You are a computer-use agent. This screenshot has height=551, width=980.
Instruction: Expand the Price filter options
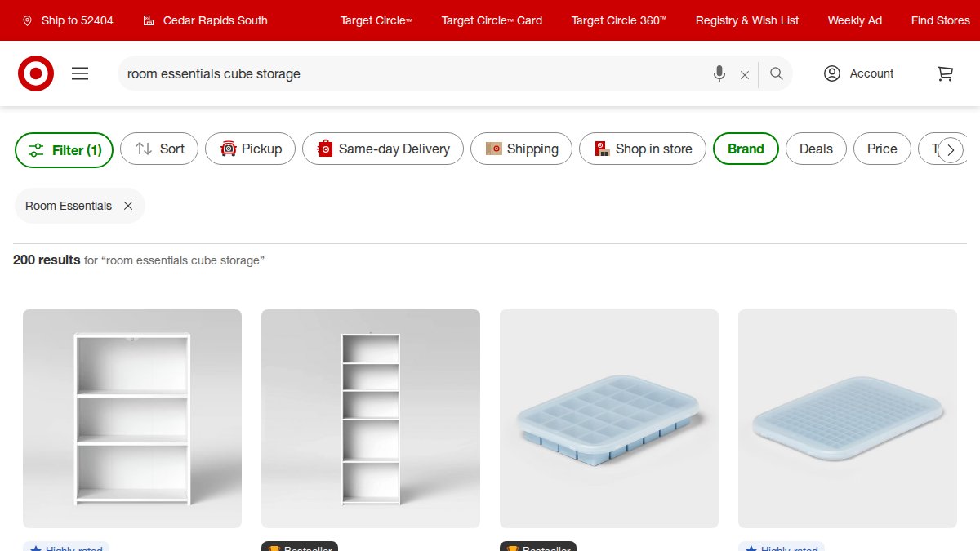[882, 149]
